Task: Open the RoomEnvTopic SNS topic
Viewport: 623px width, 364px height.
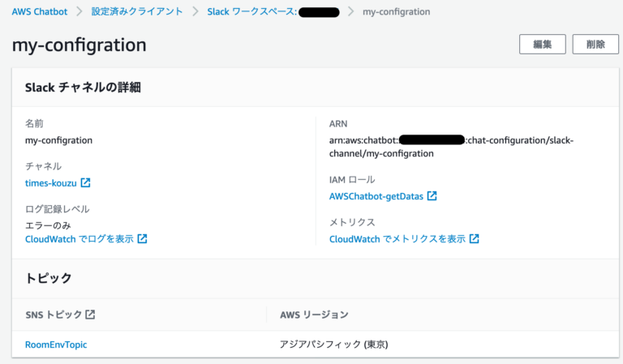Action: (x=56, y=345)
